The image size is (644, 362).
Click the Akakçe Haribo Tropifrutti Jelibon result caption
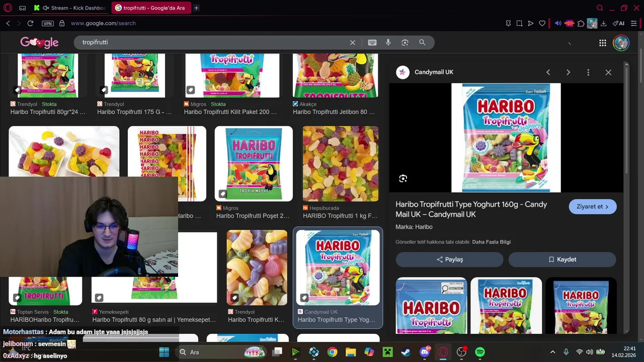334,112
